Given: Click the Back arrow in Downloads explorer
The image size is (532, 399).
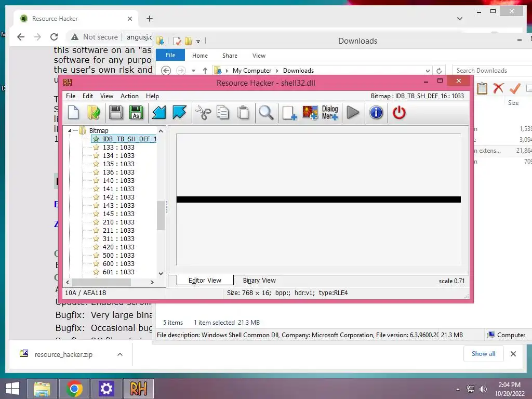Looking at the screenshot, I should (x=166, y=71).
